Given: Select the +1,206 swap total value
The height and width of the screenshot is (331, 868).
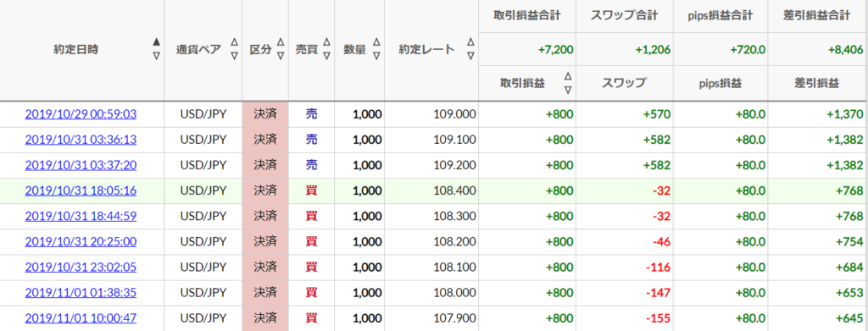Looking at the screenshot, I should point(654,49).
